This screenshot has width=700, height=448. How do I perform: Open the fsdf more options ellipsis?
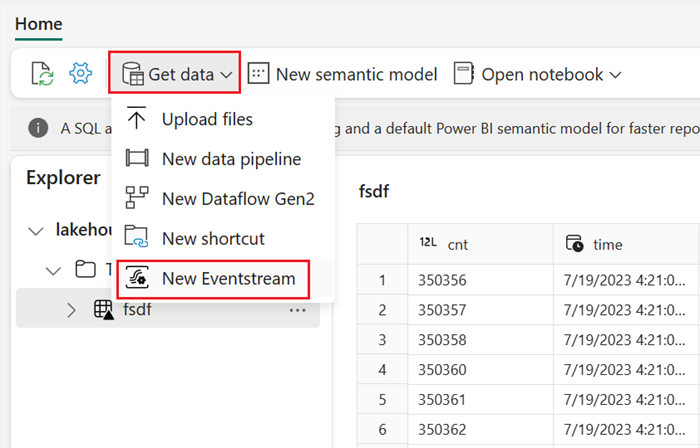pos(297,310)
